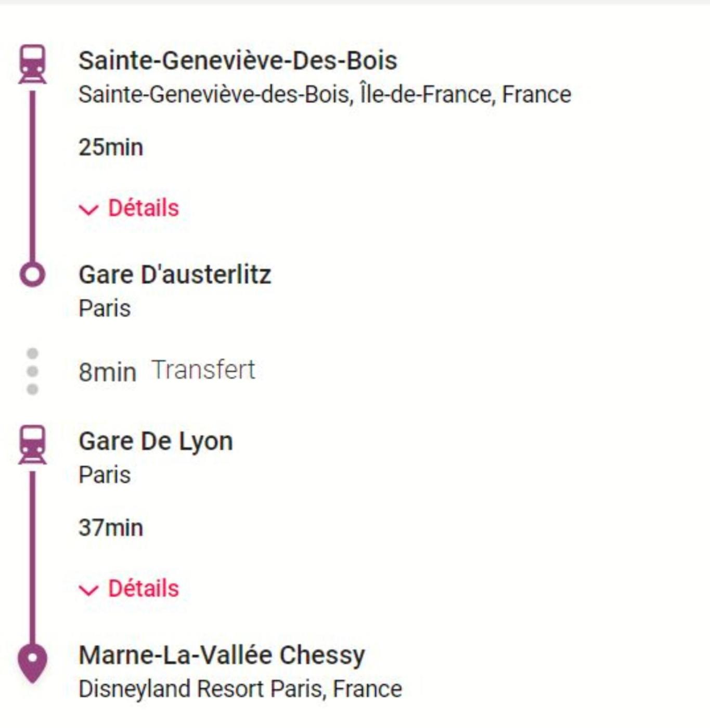Click the circle stop marker at Gare D'austerlitz
The image size is (710, 728).
click(32, 275)
